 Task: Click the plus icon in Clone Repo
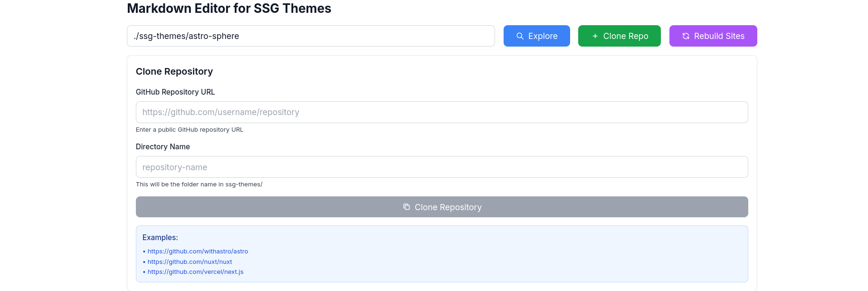pyautogui.click(x=595, y=36)
